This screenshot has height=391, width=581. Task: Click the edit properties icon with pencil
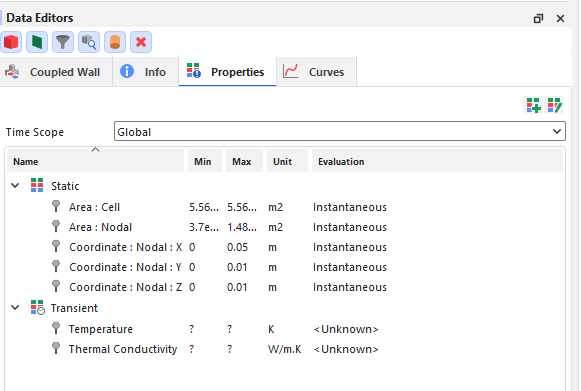[555, 105]
